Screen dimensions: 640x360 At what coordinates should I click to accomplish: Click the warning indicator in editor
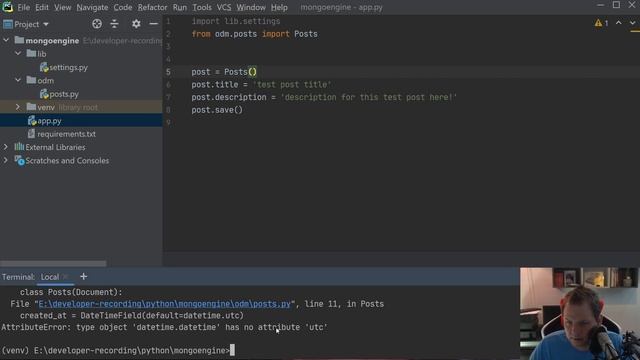(601, 23)
